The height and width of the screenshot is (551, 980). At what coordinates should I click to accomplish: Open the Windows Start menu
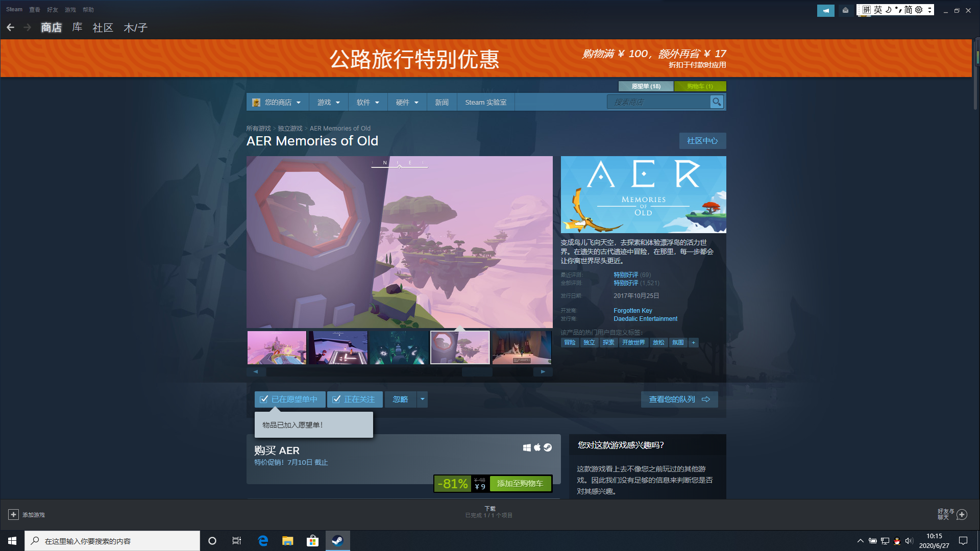[x=12, y=541]
